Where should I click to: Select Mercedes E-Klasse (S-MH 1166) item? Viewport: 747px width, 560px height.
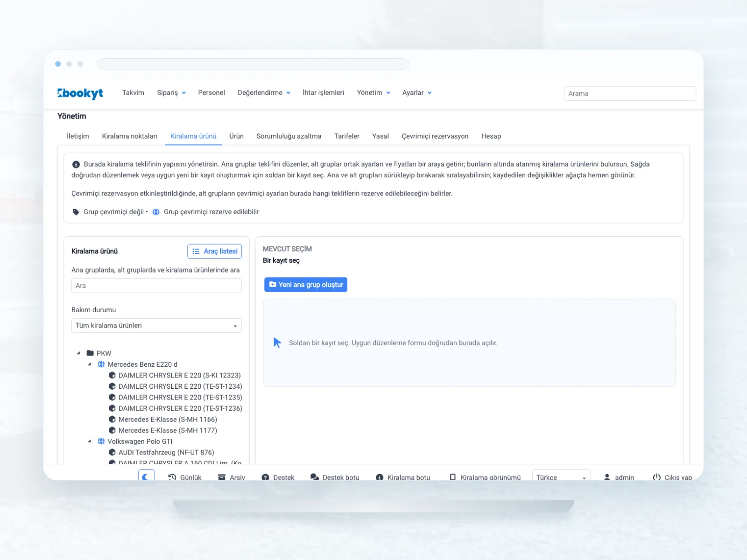click(x=168, y=420)
